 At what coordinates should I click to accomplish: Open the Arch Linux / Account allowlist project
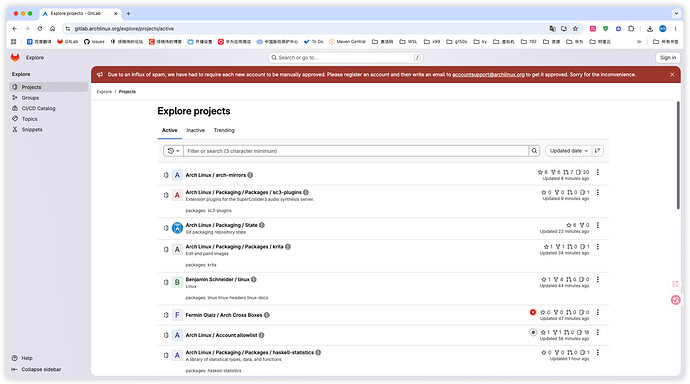click(221, 335)
